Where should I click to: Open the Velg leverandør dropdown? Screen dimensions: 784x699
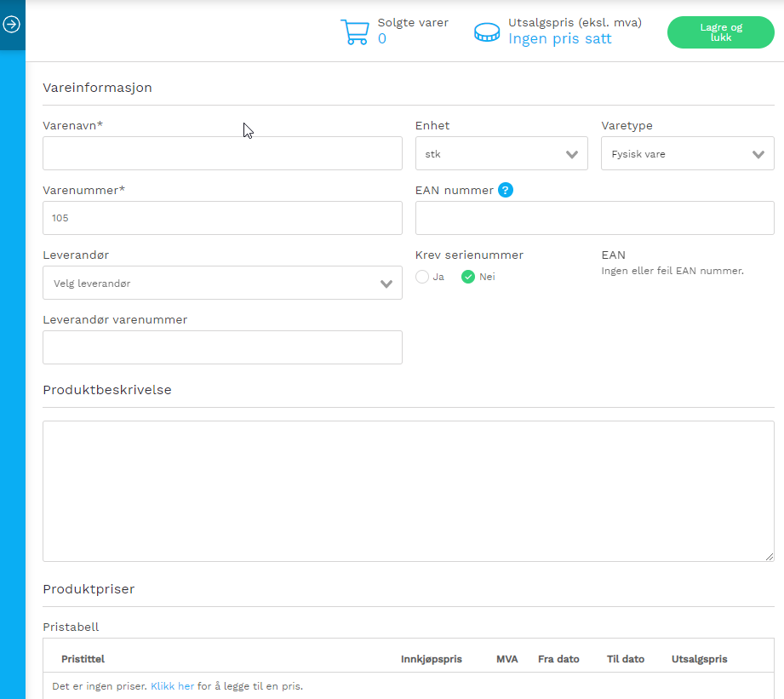coord(222,283)
